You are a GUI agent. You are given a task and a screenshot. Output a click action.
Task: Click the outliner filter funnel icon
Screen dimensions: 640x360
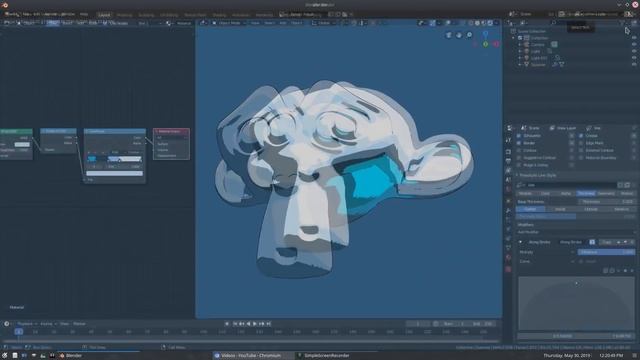click(x=622, y=23)
